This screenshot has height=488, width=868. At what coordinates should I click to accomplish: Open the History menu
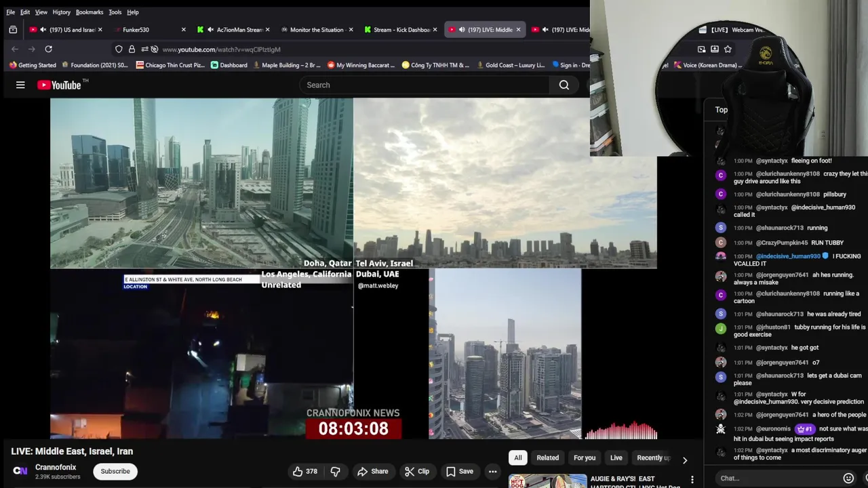pyautogui.click(x=61, y=12)
